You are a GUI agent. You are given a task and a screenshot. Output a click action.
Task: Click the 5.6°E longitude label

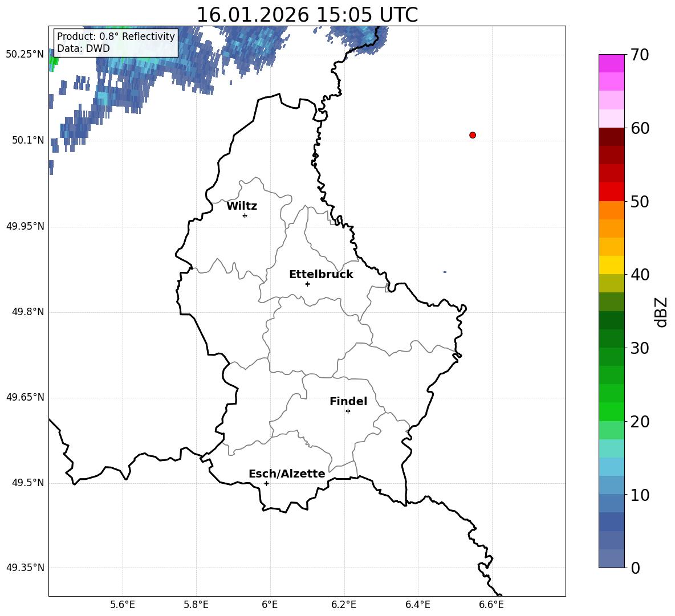(x=123, y=605)
